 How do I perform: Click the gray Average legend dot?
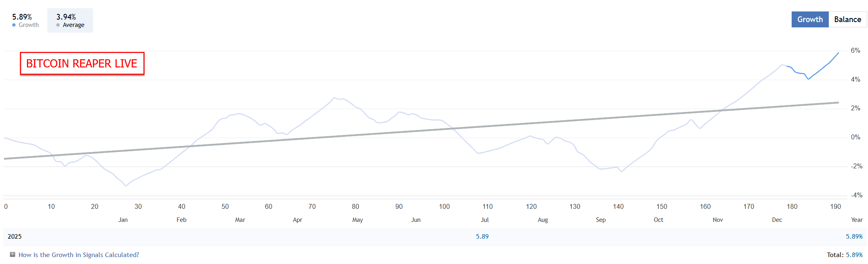tap(58, 25)
